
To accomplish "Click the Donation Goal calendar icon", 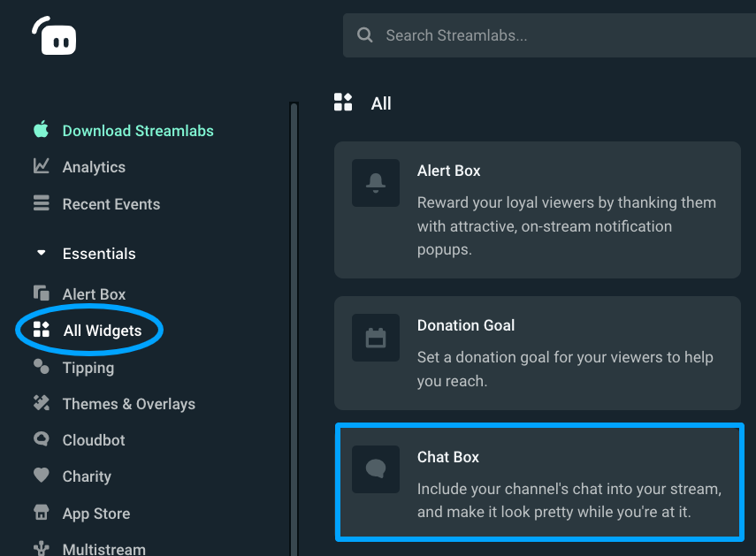I will tap(376, 338).
